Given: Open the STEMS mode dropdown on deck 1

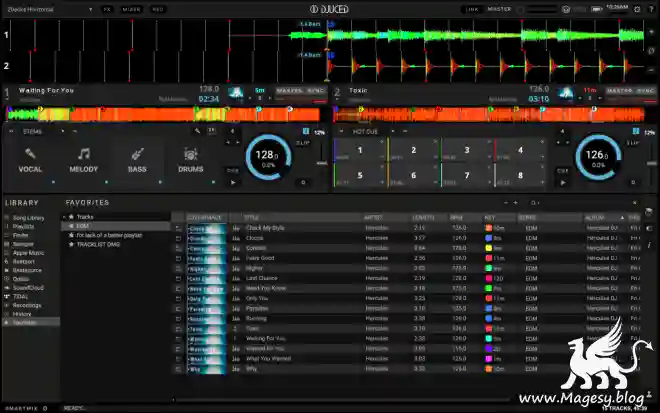Looking at the screenshot, I should (43, 131).
